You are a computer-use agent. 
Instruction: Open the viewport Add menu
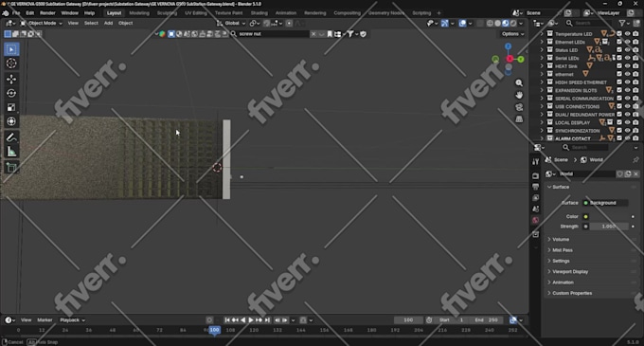pyautogui.click(x=108, y=23)
